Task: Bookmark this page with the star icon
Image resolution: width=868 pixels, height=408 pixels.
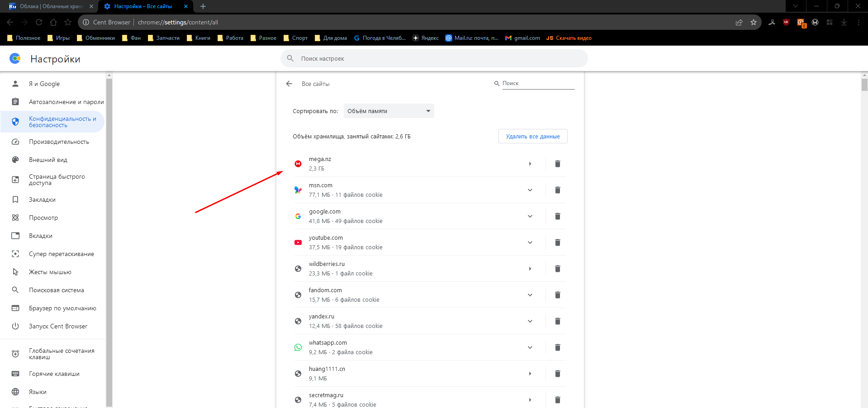Action: tap(753, 22)
